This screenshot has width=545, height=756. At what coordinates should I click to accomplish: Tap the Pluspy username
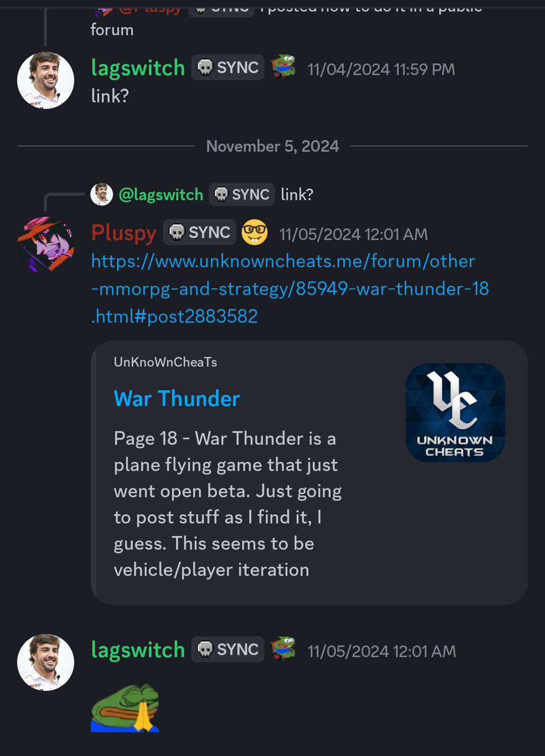point(124,233)
